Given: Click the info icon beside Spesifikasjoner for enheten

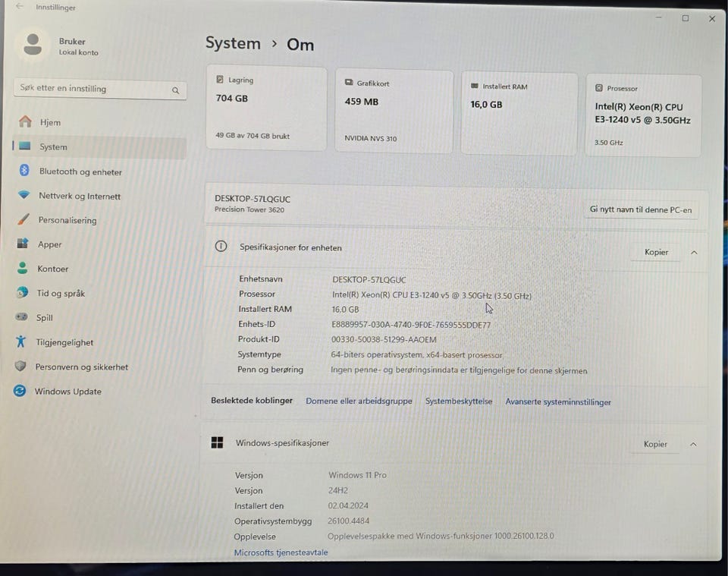Looking at the screenshot, I should pos(221,246).
